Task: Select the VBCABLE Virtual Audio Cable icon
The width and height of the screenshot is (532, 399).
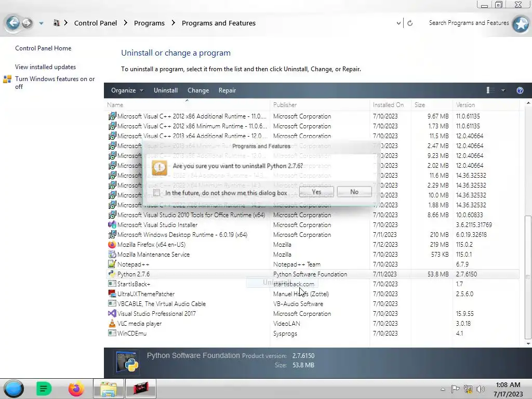Action: pos(112,303)
